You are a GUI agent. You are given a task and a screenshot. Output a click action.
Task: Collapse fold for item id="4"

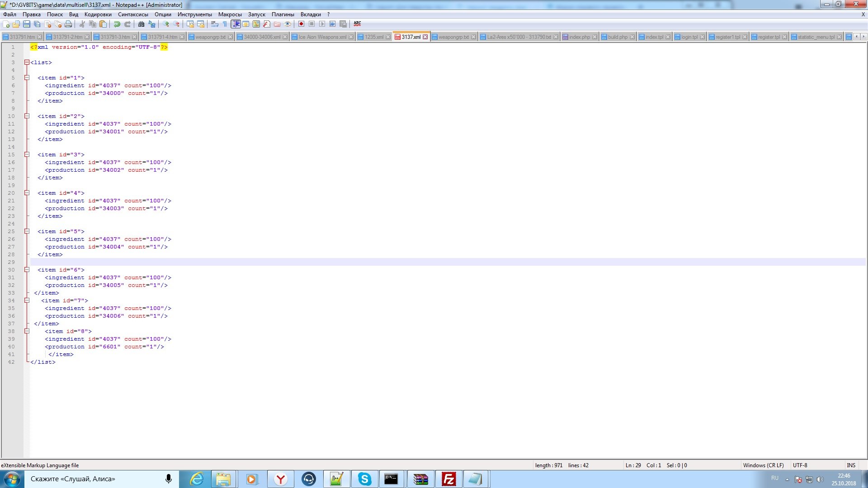point(27,193)
